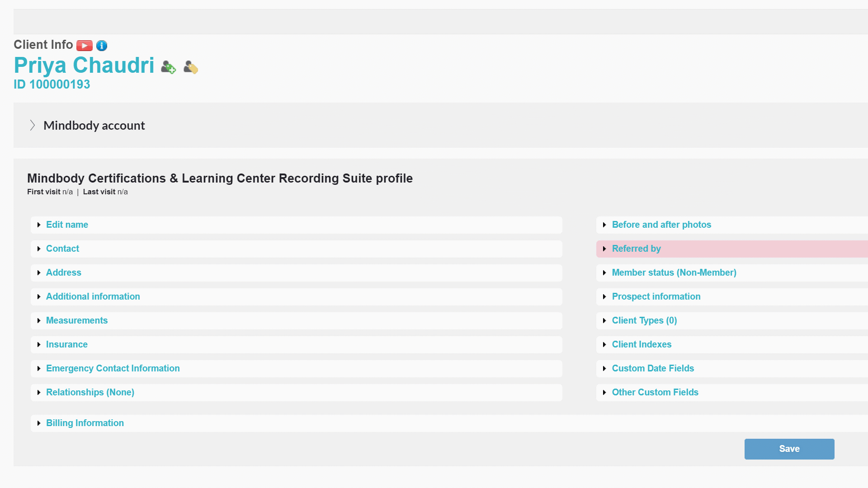Click the client name Priya Chaudri
The image size is (868, 488).
click(84, 66)
